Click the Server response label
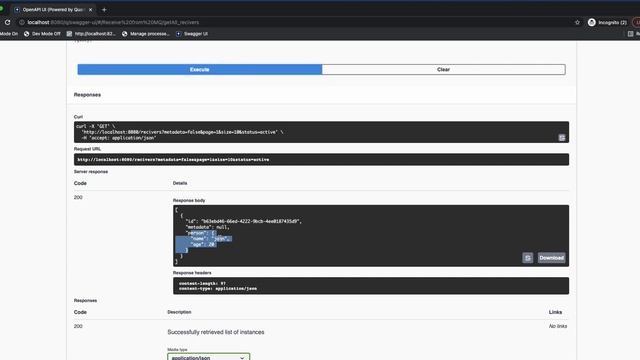Viewport: 640px width, 360px height. point(91,172)
